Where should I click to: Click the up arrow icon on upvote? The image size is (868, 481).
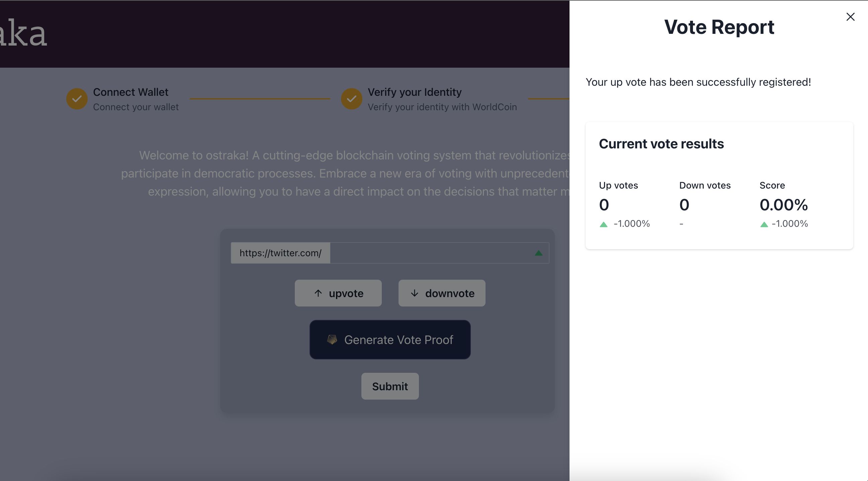(x=318, y=293)
